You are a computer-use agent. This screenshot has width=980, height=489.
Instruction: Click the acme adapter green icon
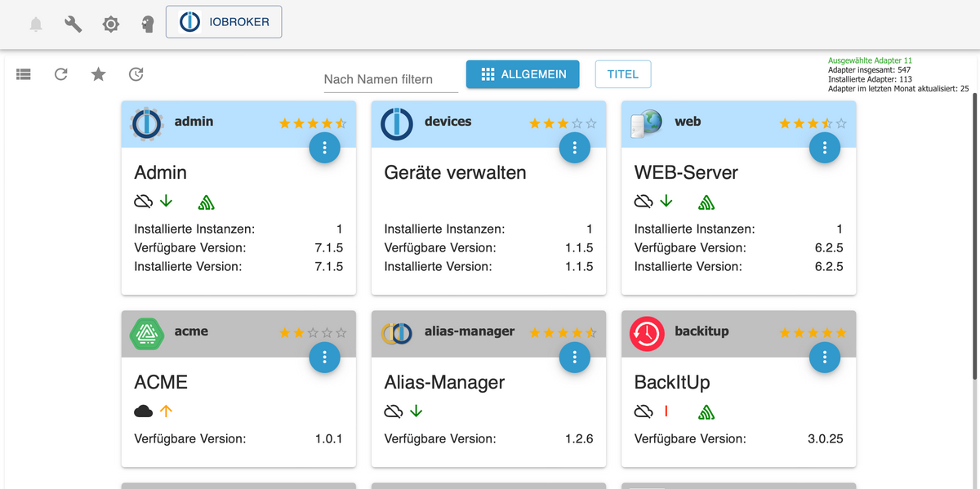(145, 332)
